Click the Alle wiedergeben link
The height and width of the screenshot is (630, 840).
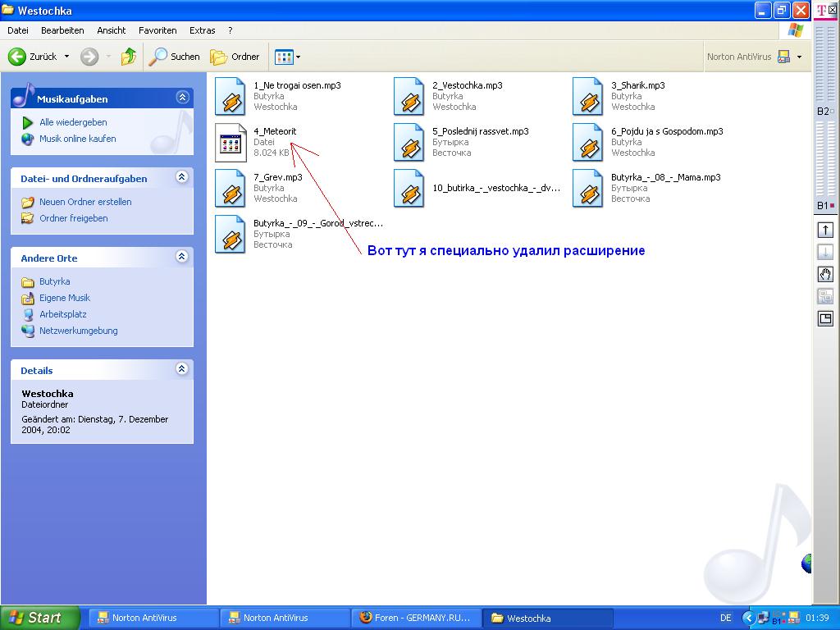coord(73,122)
